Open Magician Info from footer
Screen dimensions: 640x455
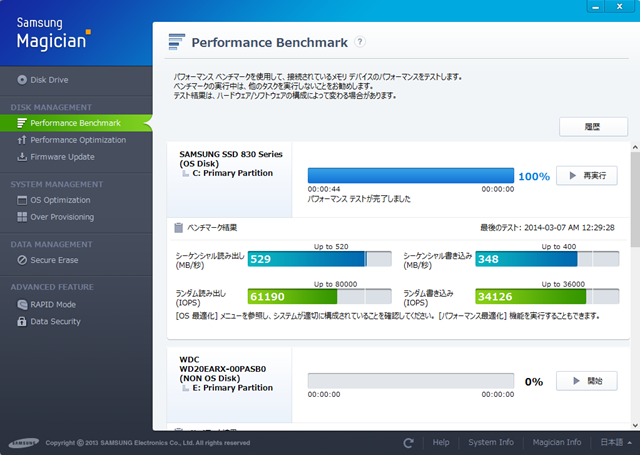point(557,442)
